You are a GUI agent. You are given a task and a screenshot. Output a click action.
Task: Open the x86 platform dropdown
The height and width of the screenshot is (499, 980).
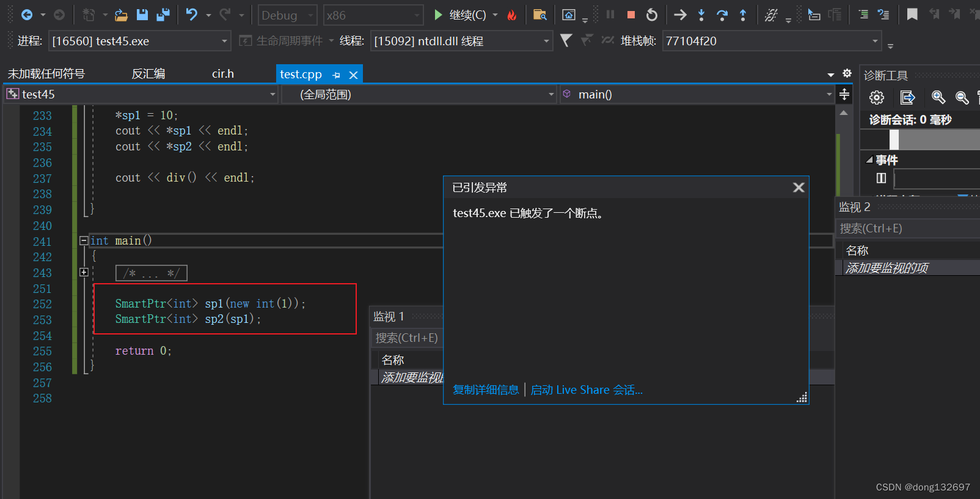pyautogui.click(x=373, y=15)
